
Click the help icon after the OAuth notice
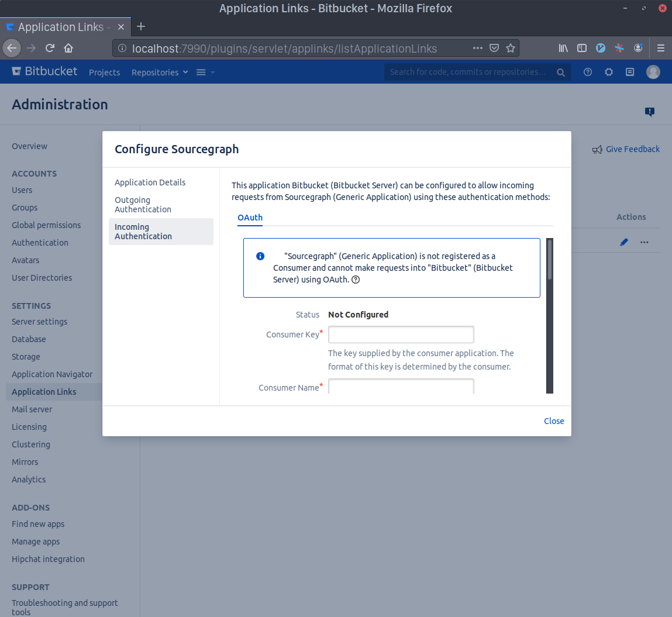pos(356,280)
